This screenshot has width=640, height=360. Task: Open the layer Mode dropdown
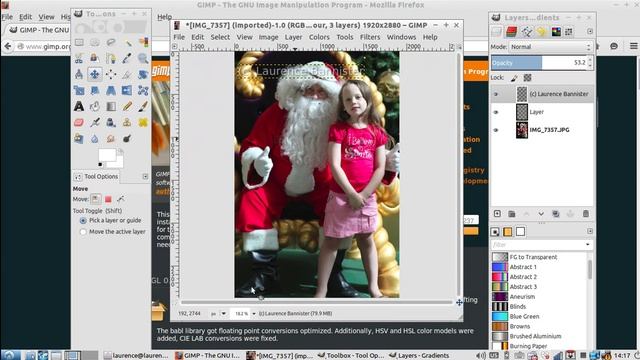click(550, 47)
